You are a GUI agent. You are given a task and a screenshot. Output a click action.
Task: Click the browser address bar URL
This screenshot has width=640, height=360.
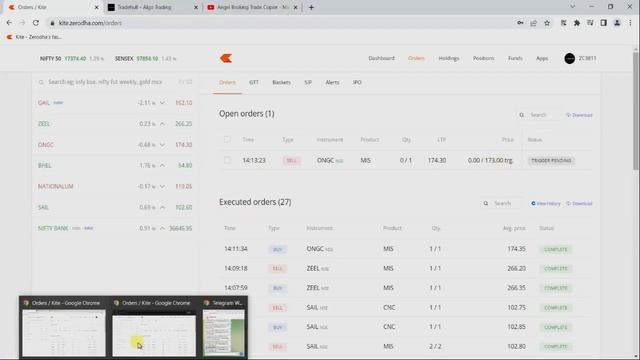pyautogui.click(x=90, y=23)
